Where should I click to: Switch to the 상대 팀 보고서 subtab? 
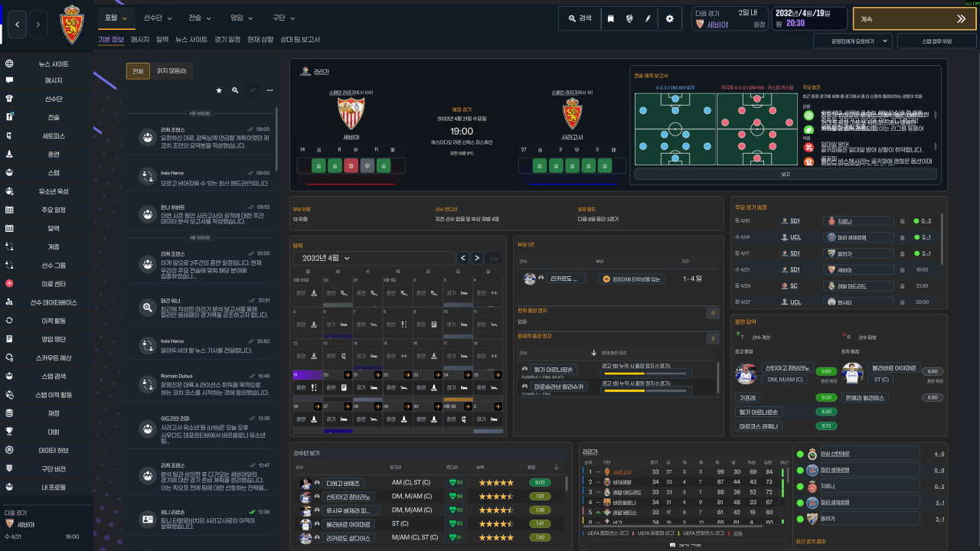299,39
